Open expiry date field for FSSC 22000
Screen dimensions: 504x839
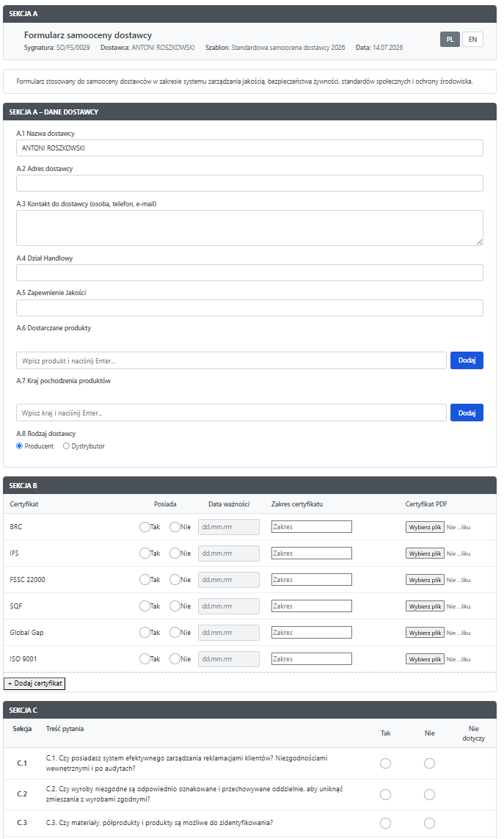click(229, 580)
